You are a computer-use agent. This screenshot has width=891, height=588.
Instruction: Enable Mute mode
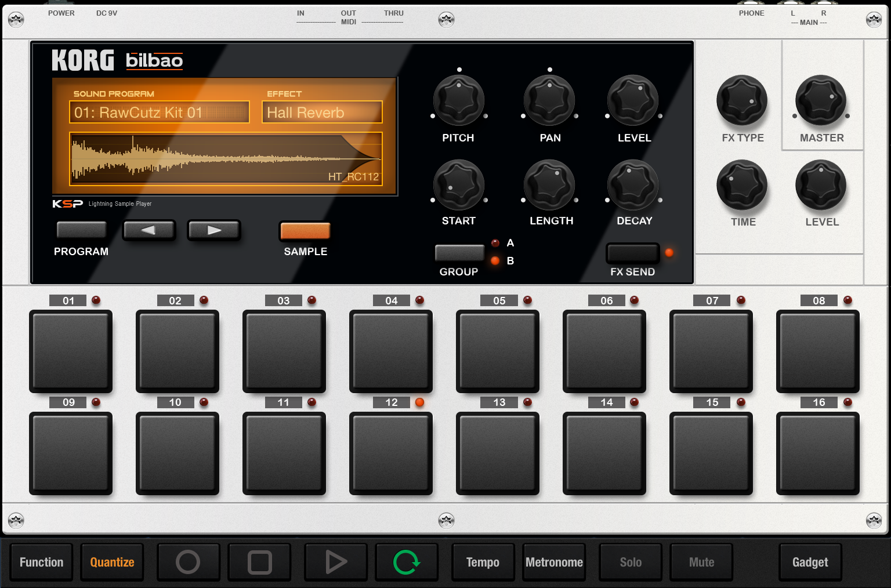[x=701, y=562]
